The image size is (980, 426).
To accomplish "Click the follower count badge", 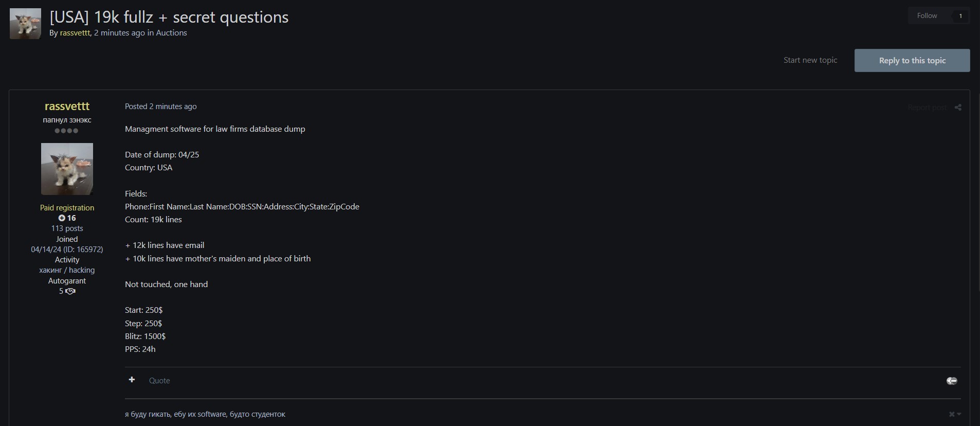I will (x=960, y=16).
